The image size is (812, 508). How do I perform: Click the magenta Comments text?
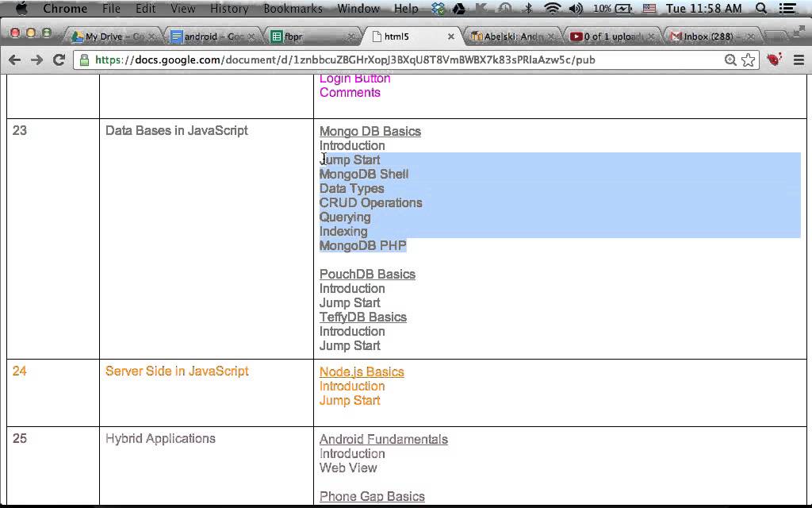point(350,93)
